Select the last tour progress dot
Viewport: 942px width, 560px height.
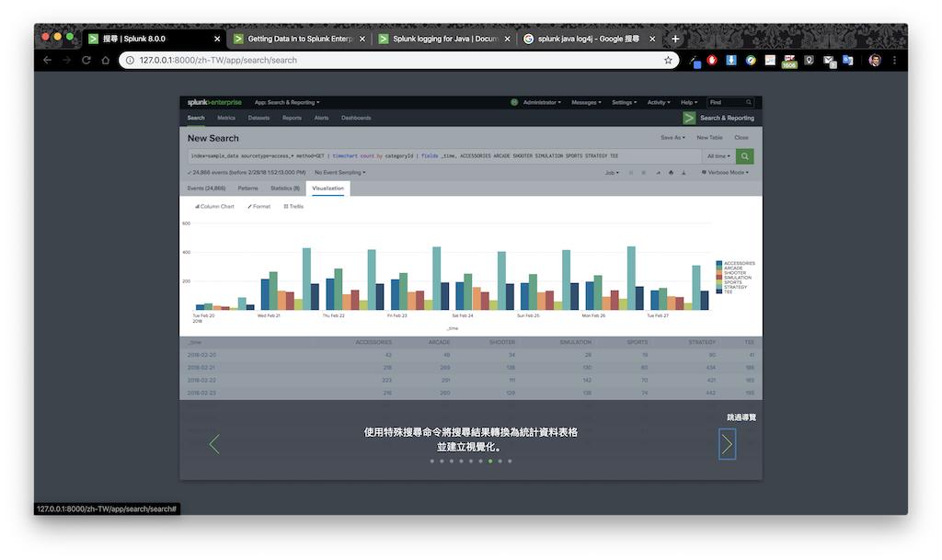[510, 461]
